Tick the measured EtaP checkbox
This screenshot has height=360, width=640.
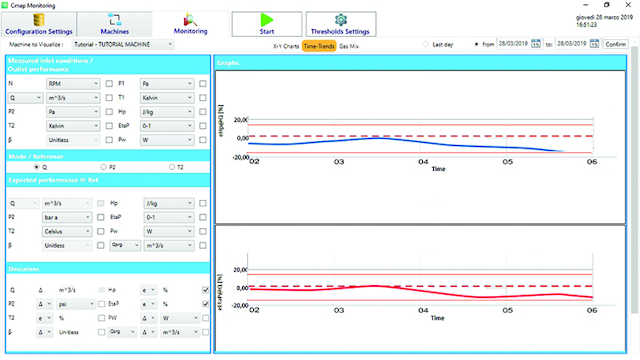203,126
